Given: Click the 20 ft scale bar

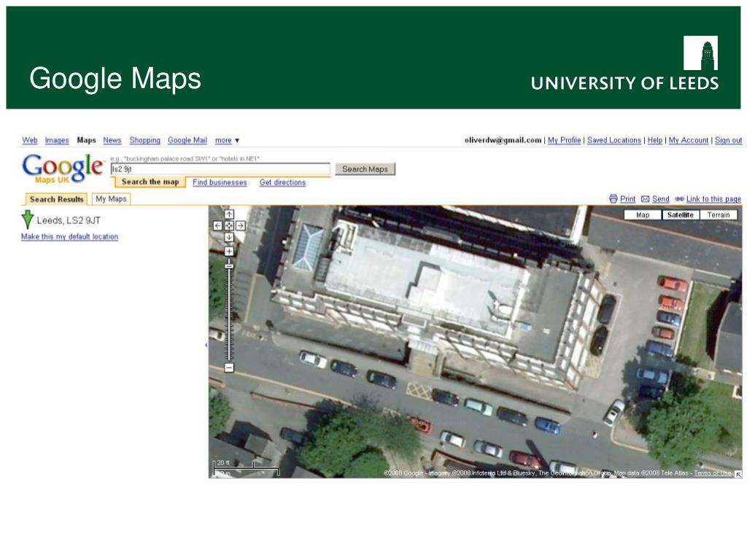Looking at the screenshot, I should tap(246, 468).
